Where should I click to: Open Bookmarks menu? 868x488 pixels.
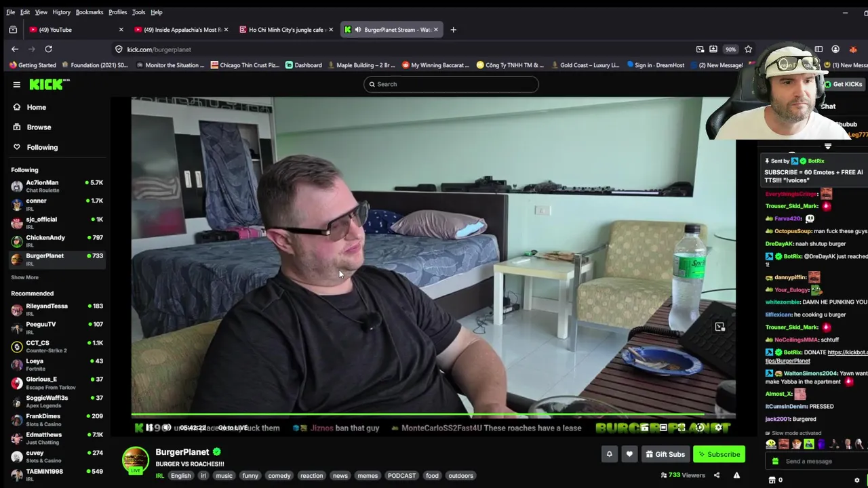(x=90, y=12)
